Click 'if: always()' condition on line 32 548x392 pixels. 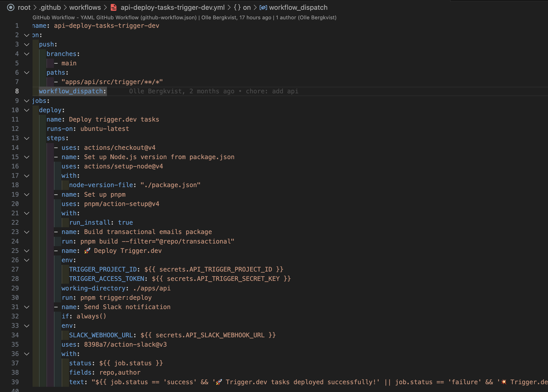[x=84, y=316]
